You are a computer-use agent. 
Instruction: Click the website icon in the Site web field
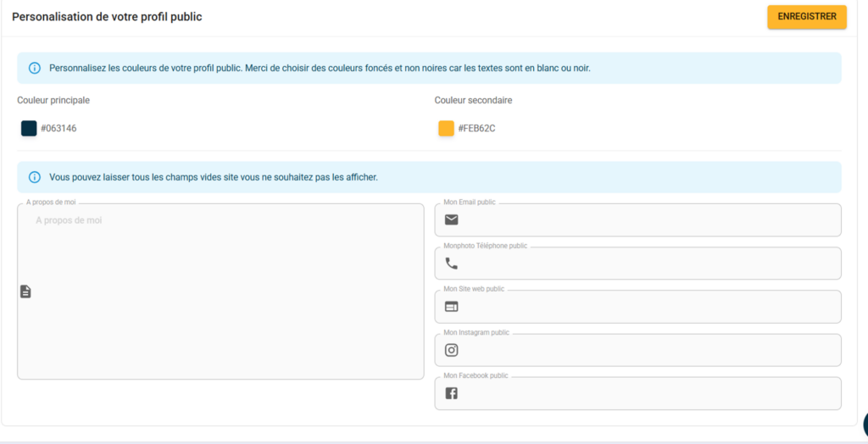point(452,307)
